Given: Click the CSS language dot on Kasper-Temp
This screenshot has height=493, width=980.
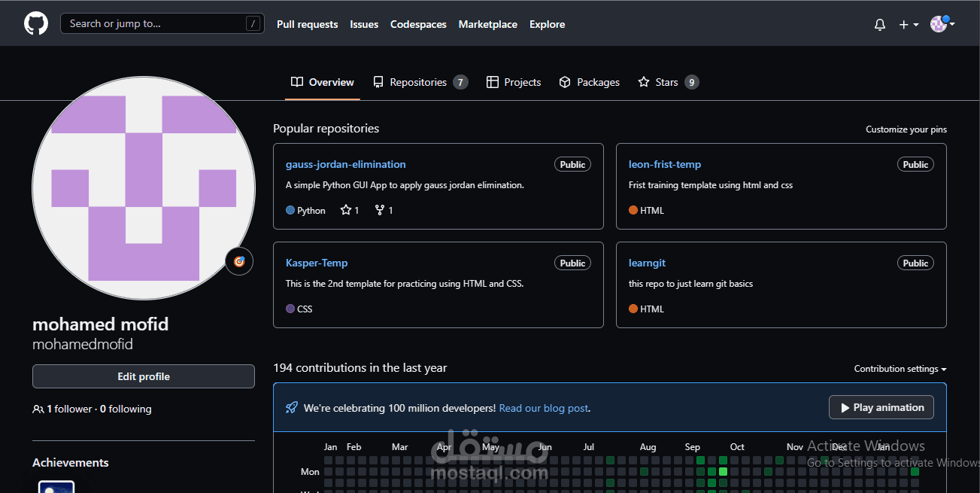Looking at the screenshot, I should (x=290, y=309).
